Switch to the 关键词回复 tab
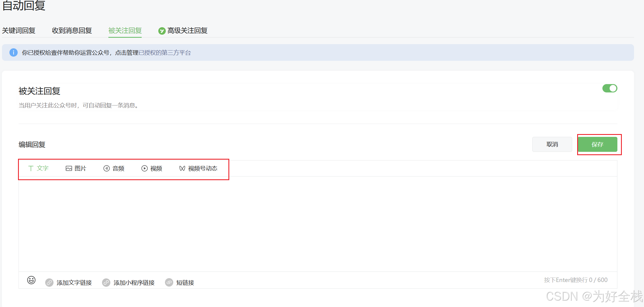 coord(19,31)
